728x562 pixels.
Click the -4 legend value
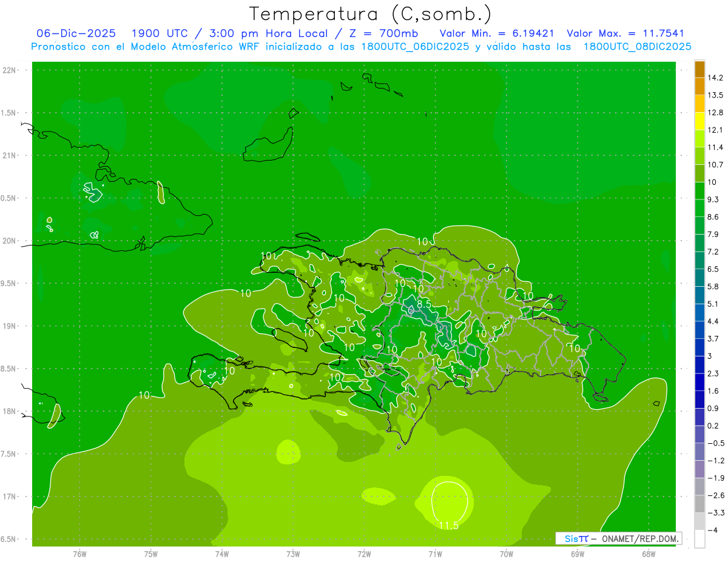[x=713, y=530]
